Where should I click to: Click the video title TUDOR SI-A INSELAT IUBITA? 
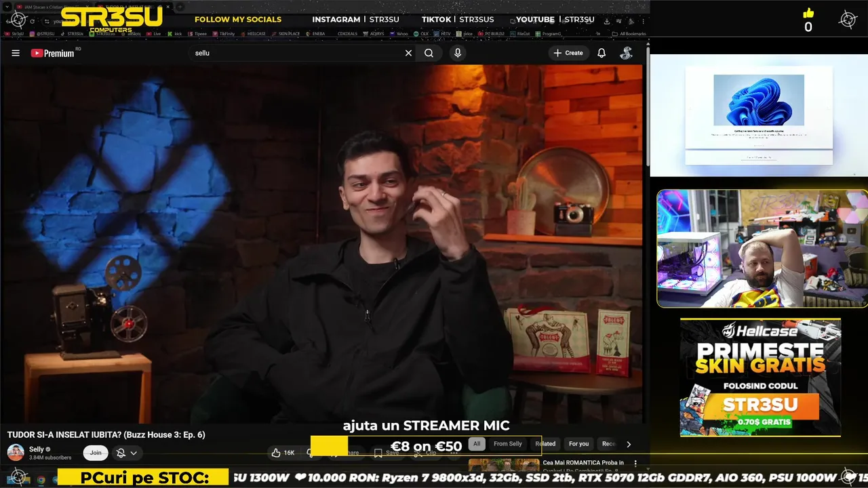click(x=106, y=434)
